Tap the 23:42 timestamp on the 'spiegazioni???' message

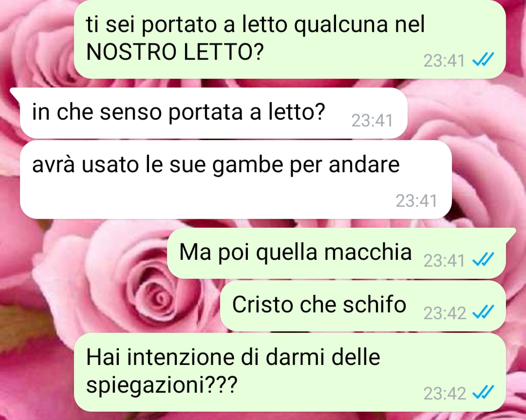coord(445,393)
